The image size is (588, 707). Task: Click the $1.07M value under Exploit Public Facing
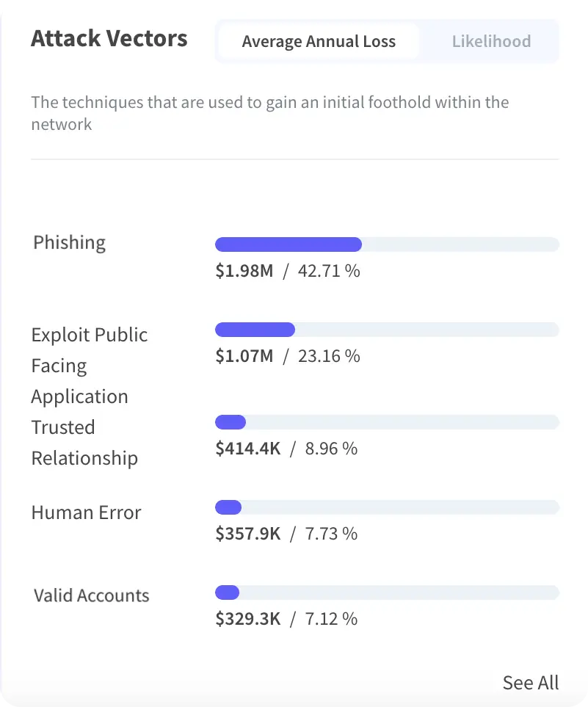point(244,356)
